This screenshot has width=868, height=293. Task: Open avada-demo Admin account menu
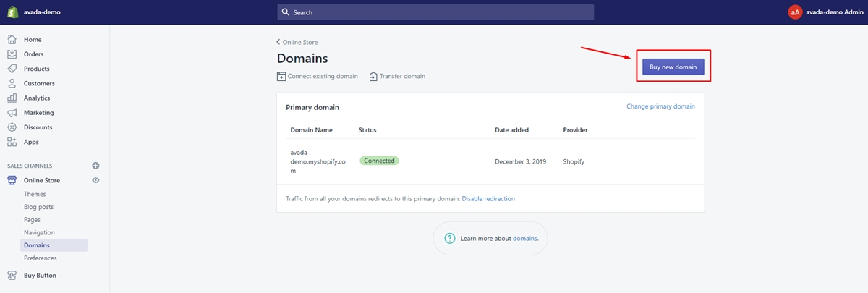click(833, 12)
